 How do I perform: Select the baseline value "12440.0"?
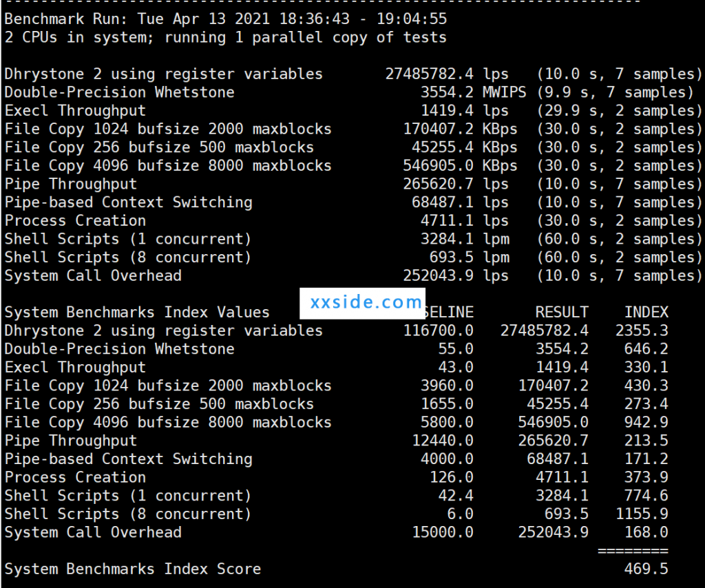(443, 441)
